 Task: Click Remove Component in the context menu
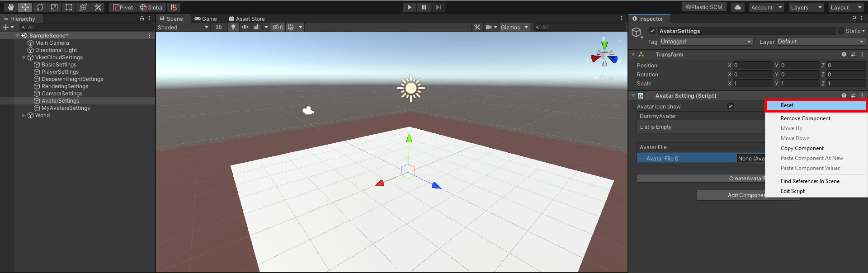pos(805,118)
